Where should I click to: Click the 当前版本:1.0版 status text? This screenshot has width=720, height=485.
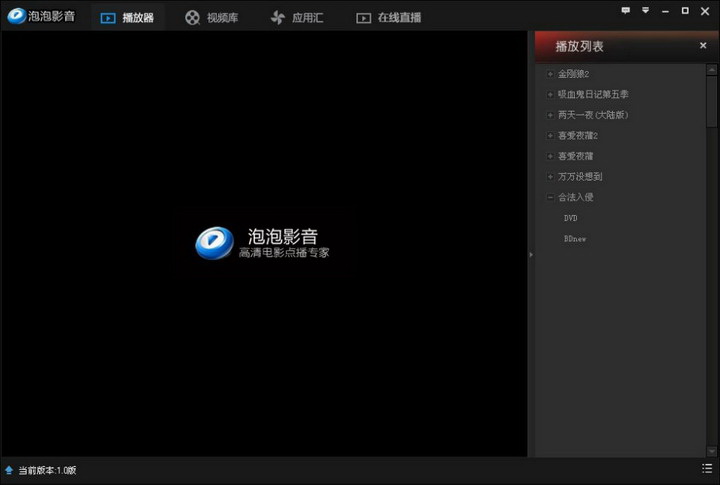47,470
